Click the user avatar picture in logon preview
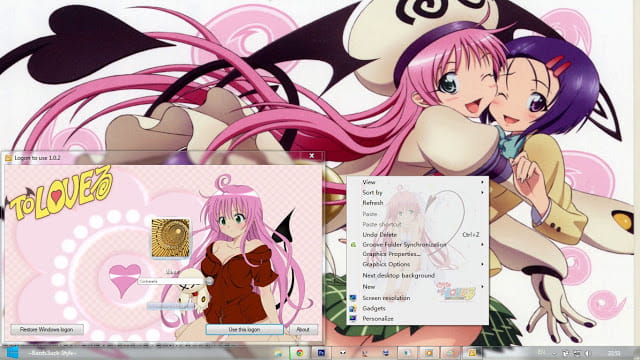640x360 pixels. (171, 238)
